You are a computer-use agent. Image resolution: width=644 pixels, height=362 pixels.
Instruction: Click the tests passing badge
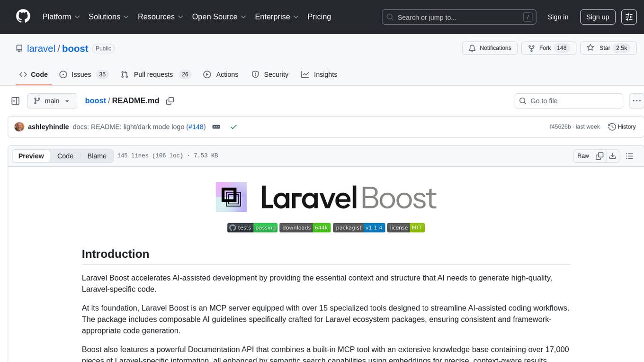coord(252,228)
